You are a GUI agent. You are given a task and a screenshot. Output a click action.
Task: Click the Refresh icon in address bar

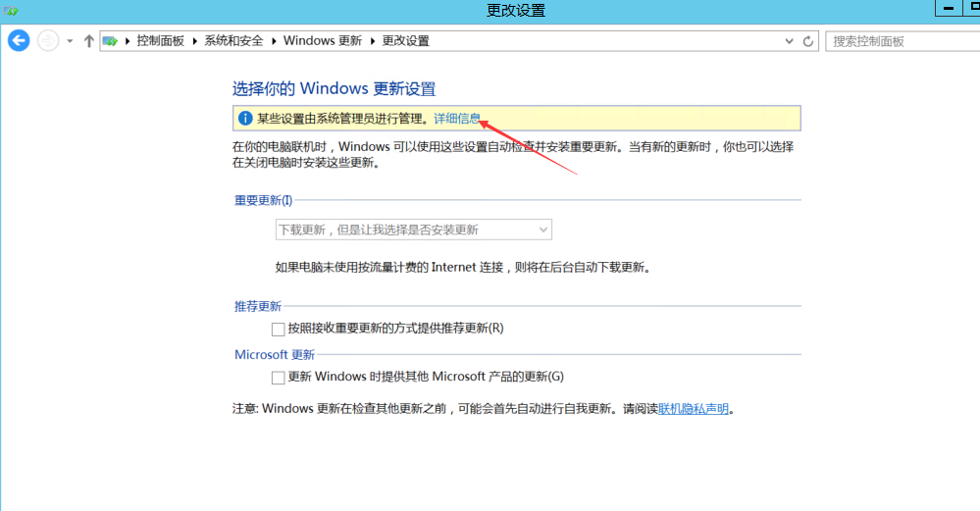coord(808,41)
